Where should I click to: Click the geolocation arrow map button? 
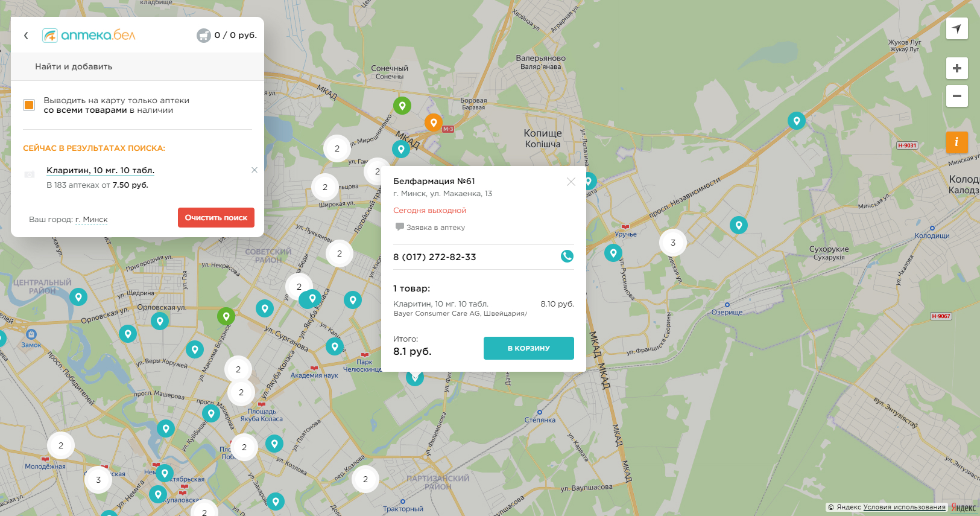(957, 28)
